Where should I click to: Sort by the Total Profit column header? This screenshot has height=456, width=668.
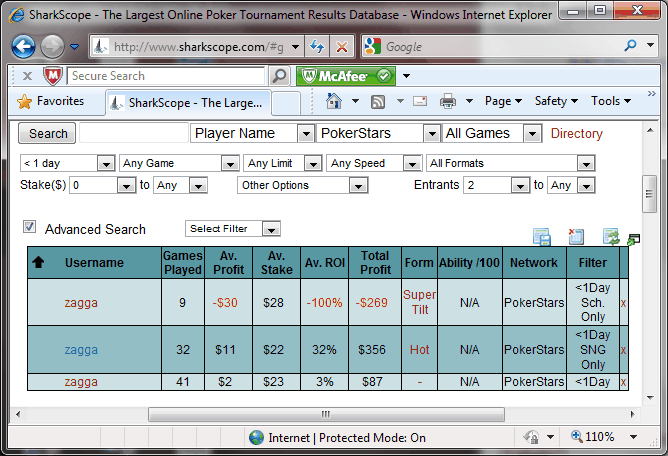click(375, 263)
